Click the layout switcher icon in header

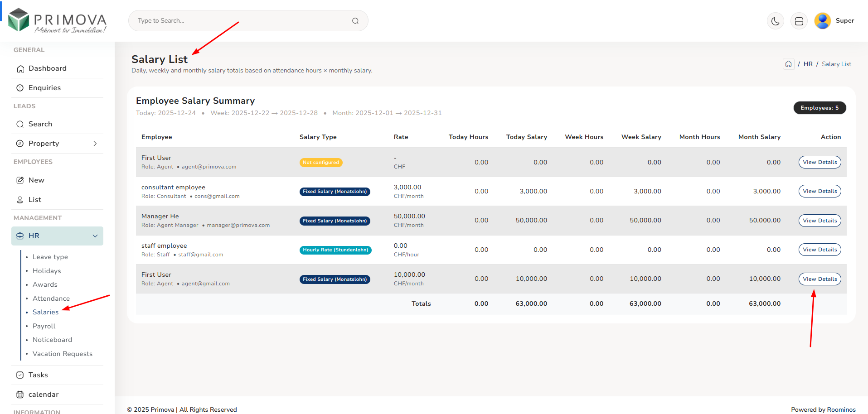pyautogui.click(x=799, y=21)
